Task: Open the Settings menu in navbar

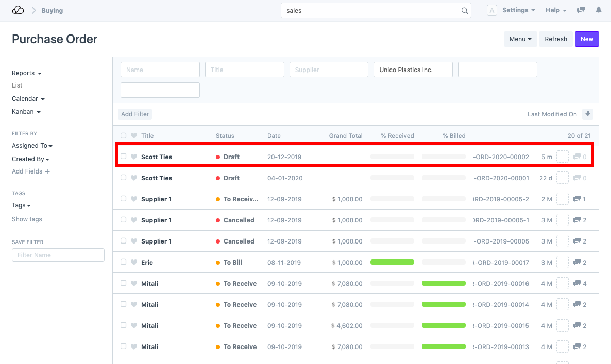Action: tap(518, 10)
